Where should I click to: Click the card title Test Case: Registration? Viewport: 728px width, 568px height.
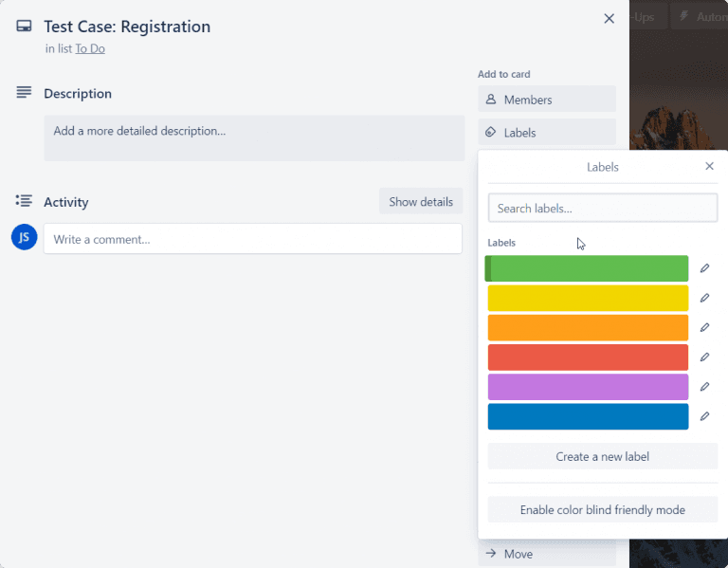tap(127, 27)
